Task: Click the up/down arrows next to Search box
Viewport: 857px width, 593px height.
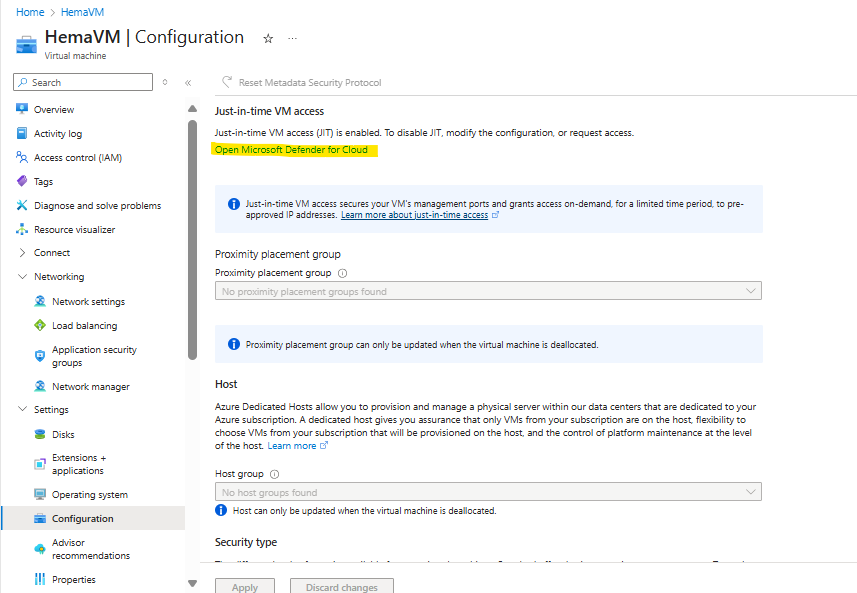Action: [x=165, y=82]
